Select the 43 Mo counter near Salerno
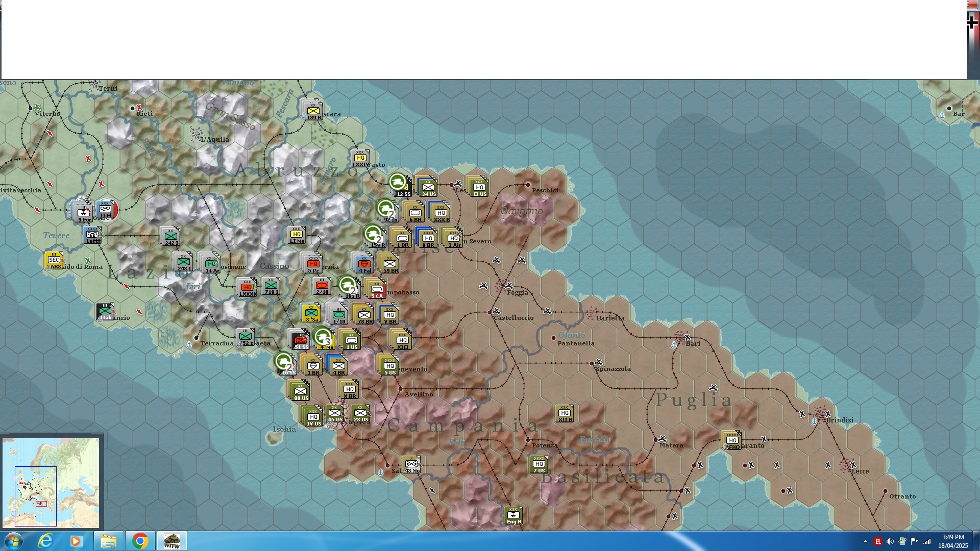Image resolution: width=980 pixels, height=551 pixels. tap(411, 465)
